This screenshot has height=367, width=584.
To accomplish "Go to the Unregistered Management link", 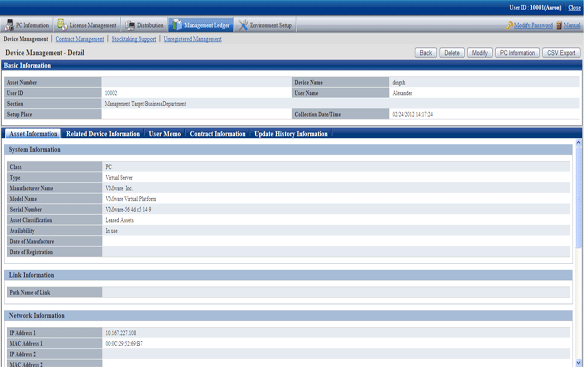I will [193, 39].
